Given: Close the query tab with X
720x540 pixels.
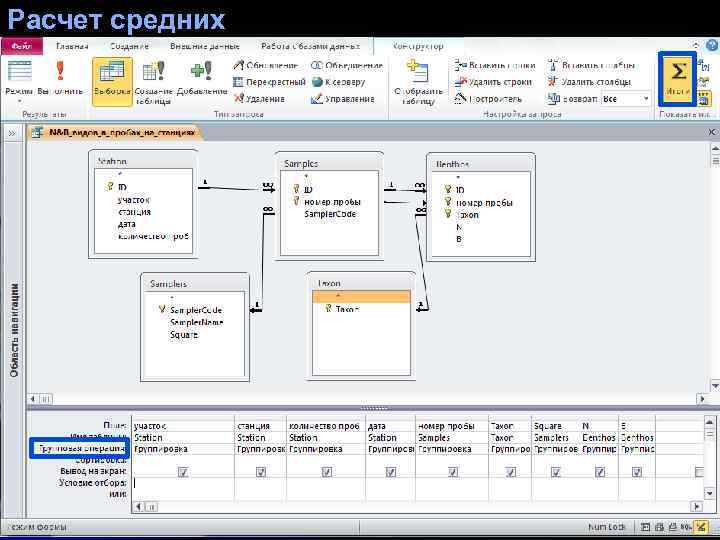Looking at the screenshot, I should pos(712,132).
